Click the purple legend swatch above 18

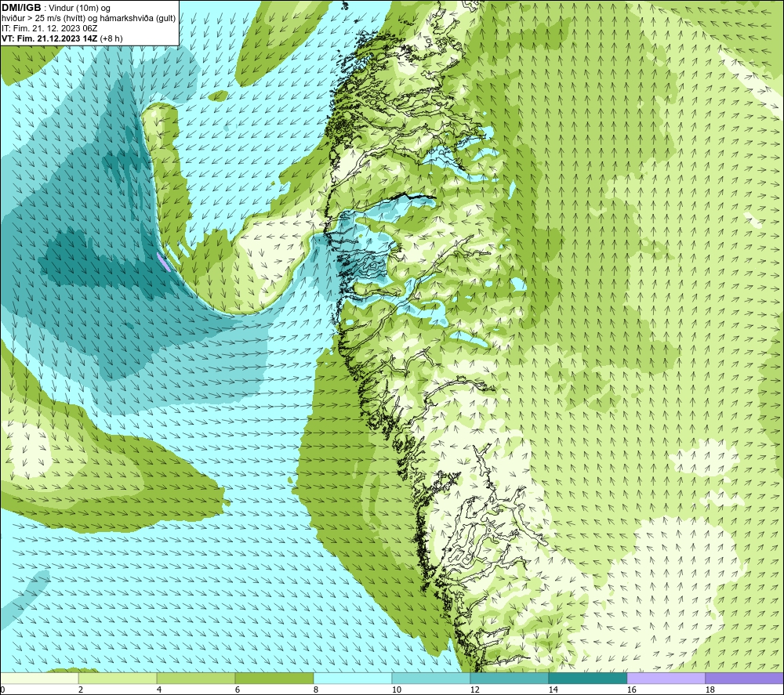[x=745, y=679]
